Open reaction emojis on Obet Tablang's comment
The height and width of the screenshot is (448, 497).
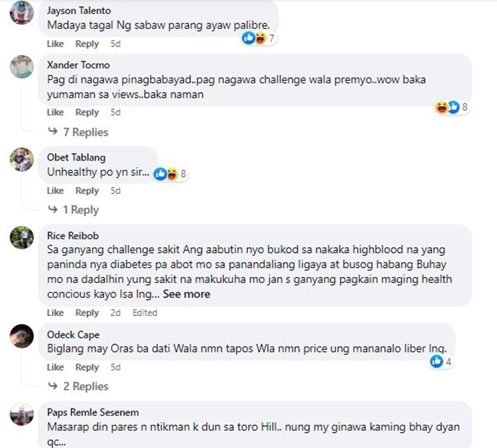point(170,174)
